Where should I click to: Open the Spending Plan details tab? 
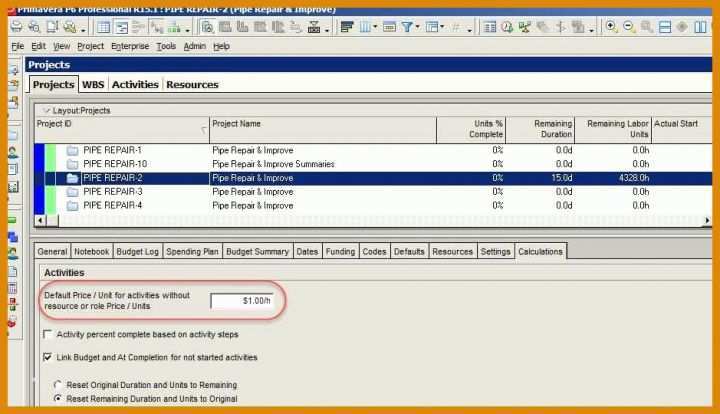click(x=192, y=252)
